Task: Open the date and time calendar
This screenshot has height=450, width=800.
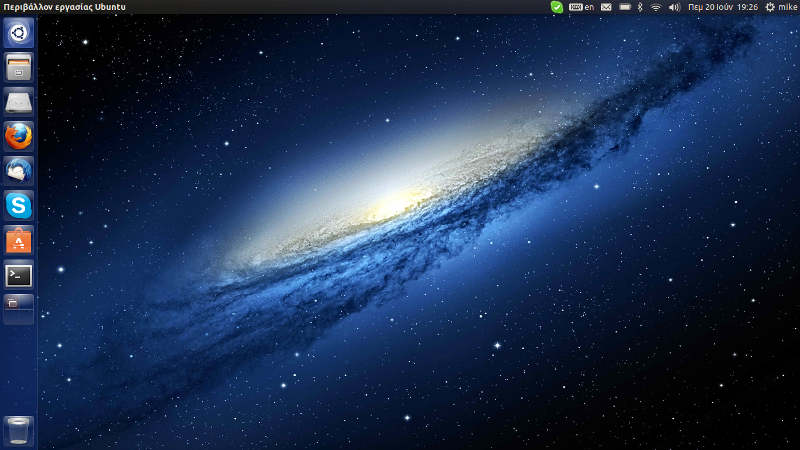Action: click(x=723, y=7)
